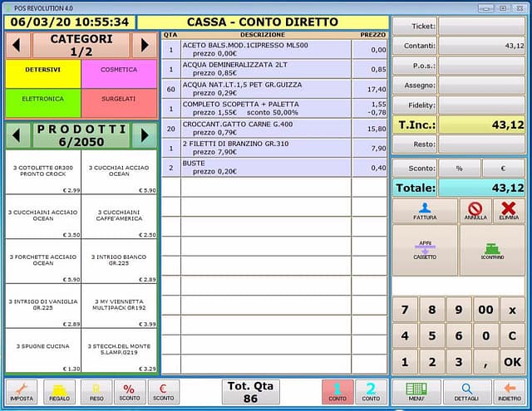
Task: Go to previous products page arrow
Action: tap(18, 135)
